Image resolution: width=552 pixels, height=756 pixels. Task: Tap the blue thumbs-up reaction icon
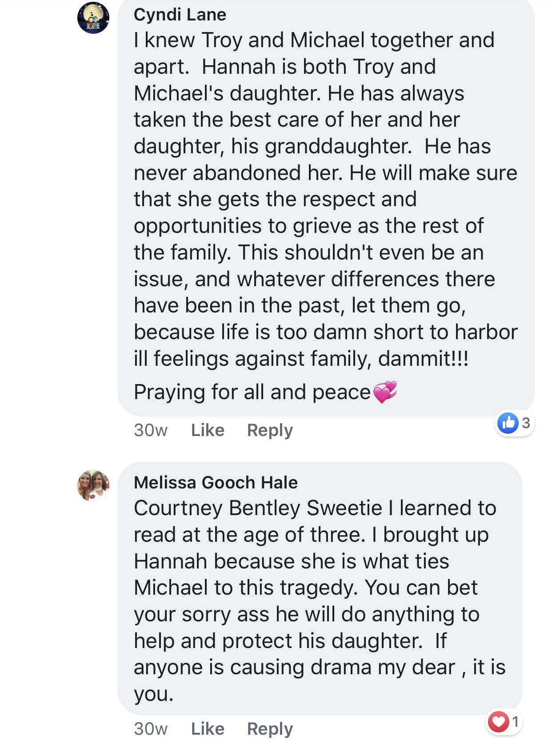[x=508, y=423]
